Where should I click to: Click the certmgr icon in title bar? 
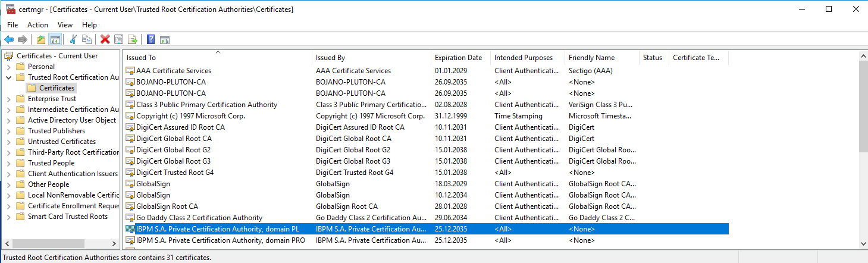10,9
